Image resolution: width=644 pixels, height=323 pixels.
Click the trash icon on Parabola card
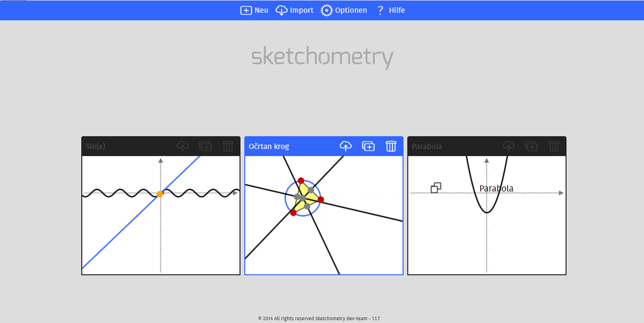(553, 146)
